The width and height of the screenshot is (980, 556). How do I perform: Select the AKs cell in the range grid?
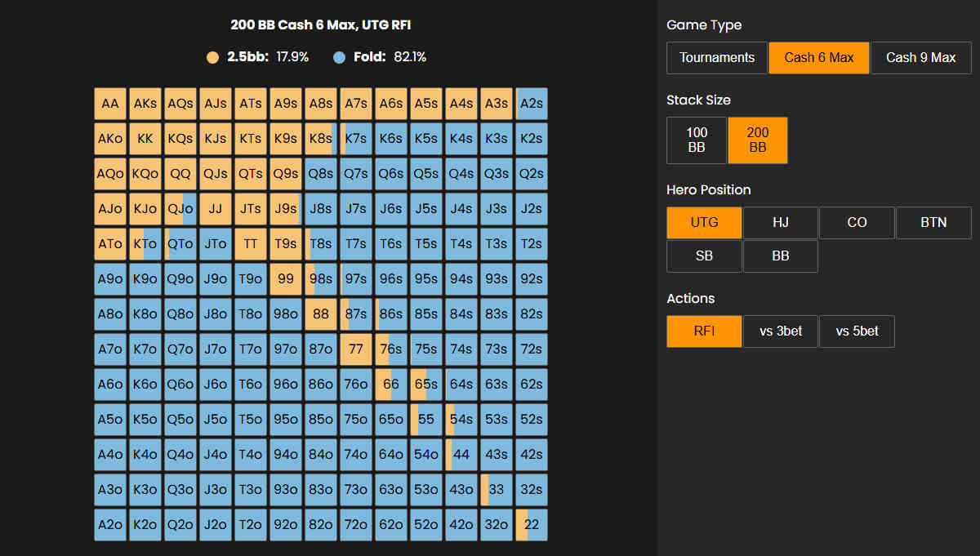pyautogui.click(x=145, y=104)
